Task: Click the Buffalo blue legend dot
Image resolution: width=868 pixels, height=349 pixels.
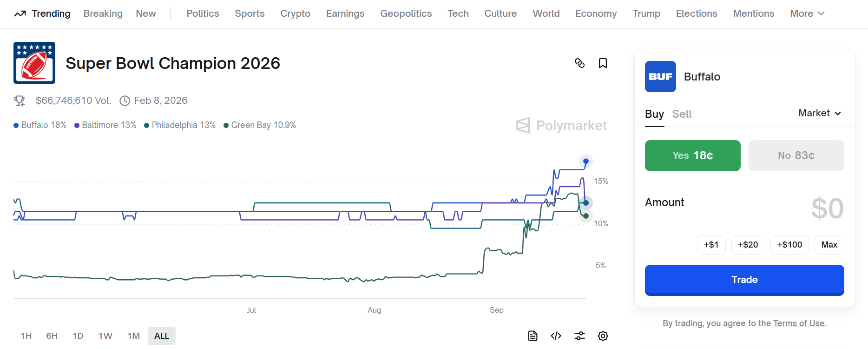Action: pyautogui.click(x=16, y=126)
